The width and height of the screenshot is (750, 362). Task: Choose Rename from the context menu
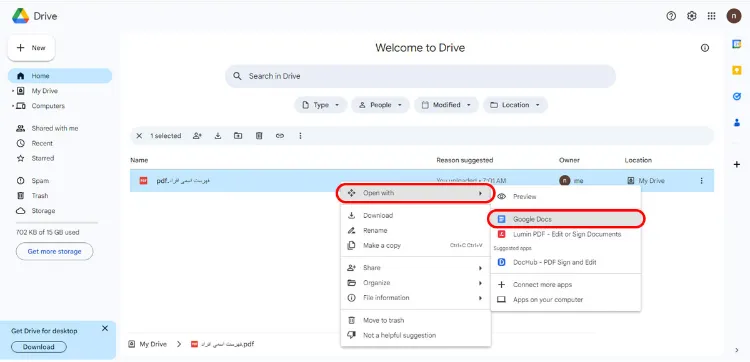[x=415, y=230]
